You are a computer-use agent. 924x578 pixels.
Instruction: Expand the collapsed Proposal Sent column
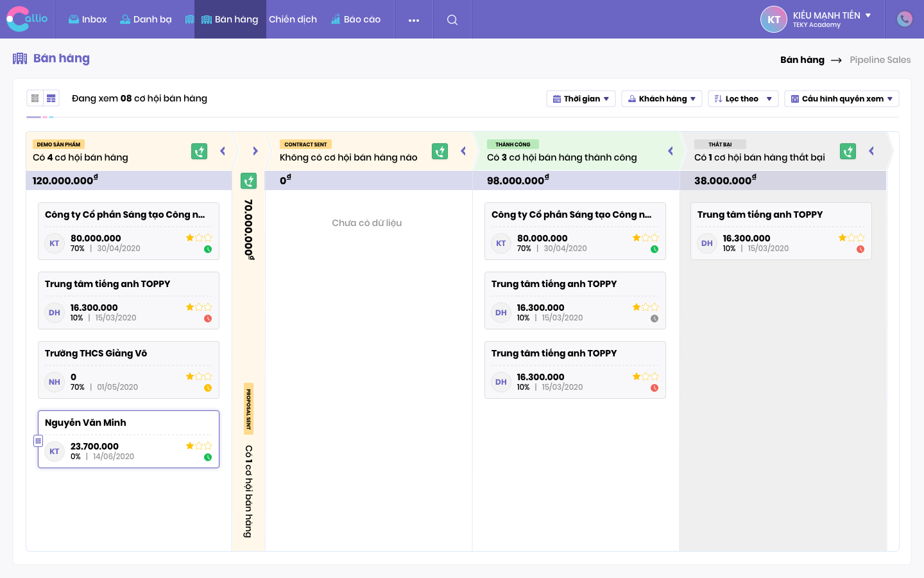point(255,152)
